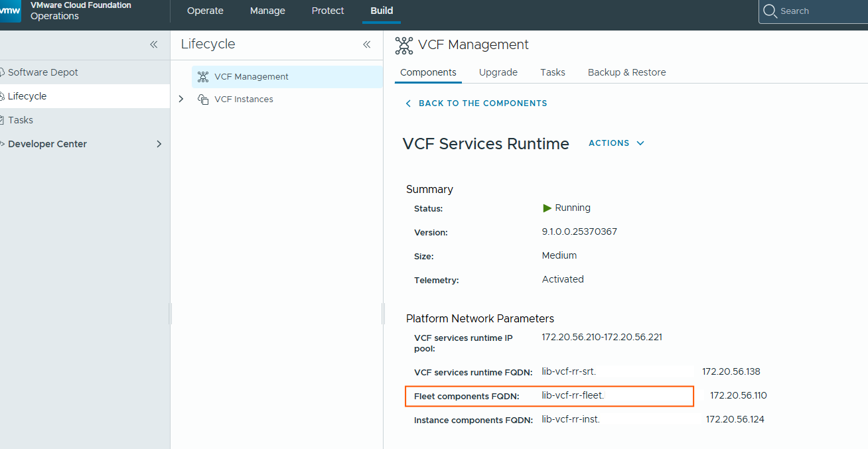Open the Build menu
This screenshot has height=449, width=868.
pyautogui.click(x=382, y=11)
